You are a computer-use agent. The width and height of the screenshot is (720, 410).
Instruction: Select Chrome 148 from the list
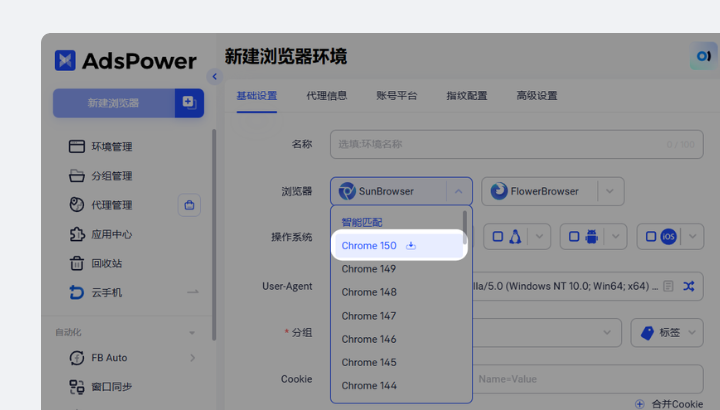point(369,292)
